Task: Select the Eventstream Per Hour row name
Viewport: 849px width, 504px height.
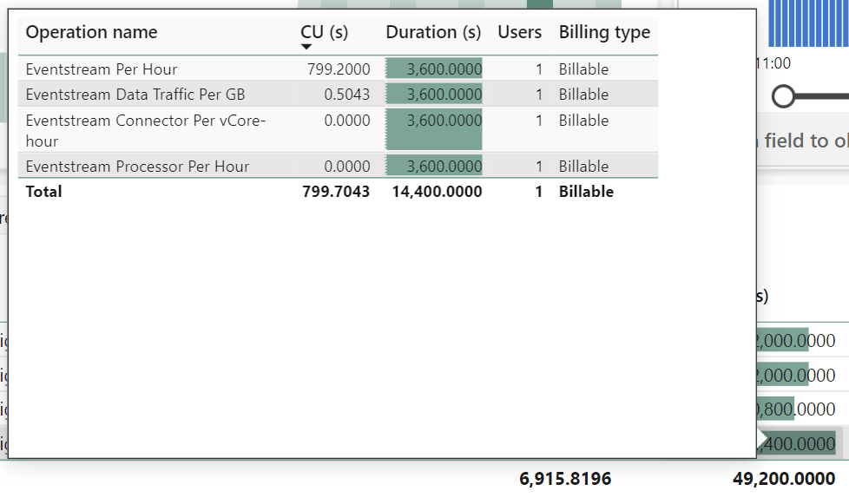Action: click(x=102, y=69)
